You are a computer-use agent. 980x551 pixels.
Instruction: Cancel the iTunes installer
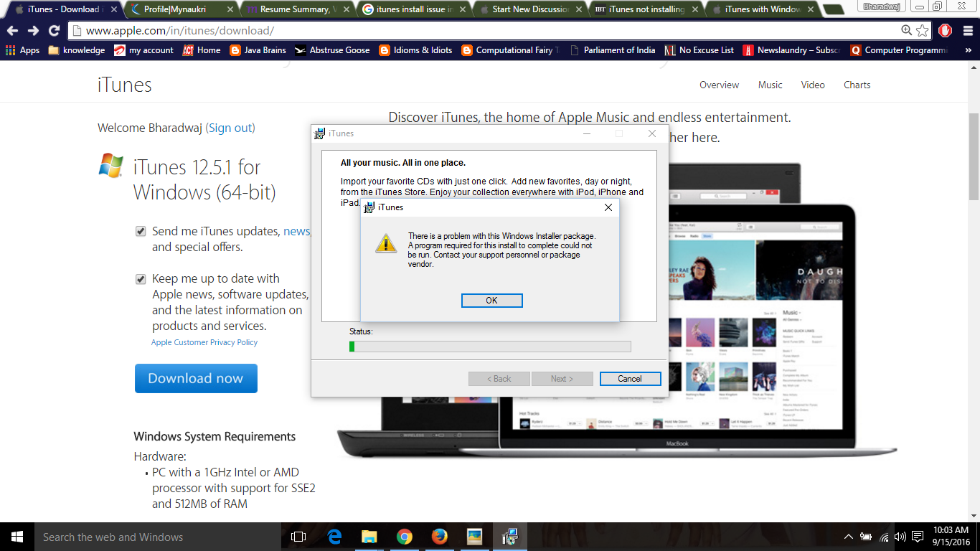(630, 379)
